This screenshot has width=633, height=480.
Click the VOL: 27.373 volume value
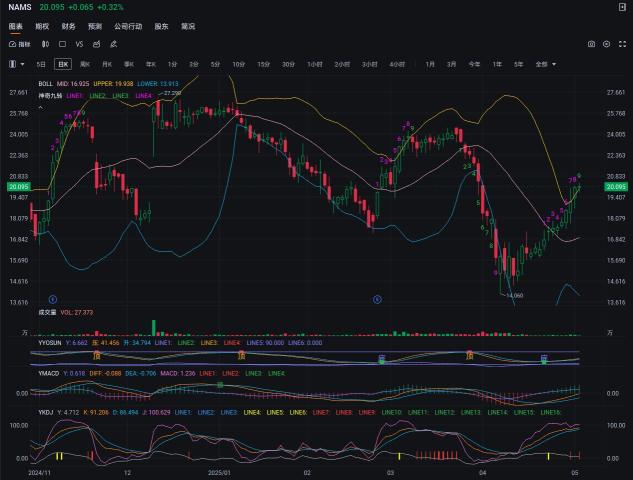[x=77, y=312]
